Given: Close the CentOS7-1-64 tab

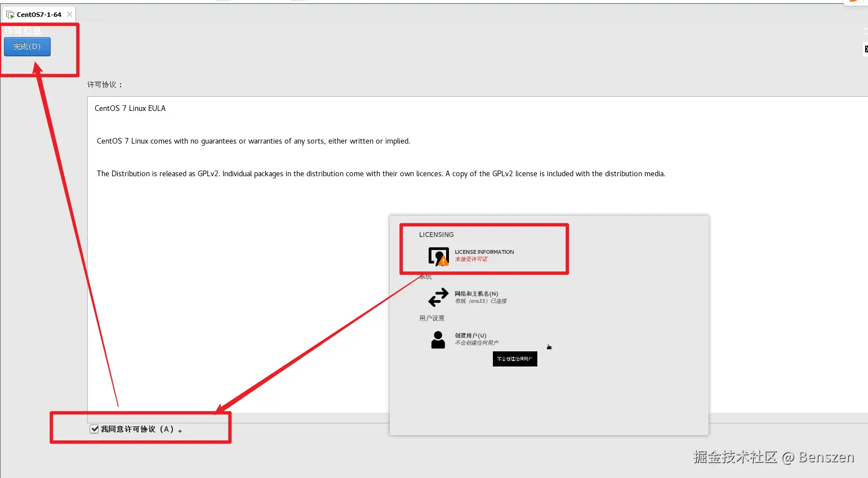Looking at the screenshot, I should point(69,15).
